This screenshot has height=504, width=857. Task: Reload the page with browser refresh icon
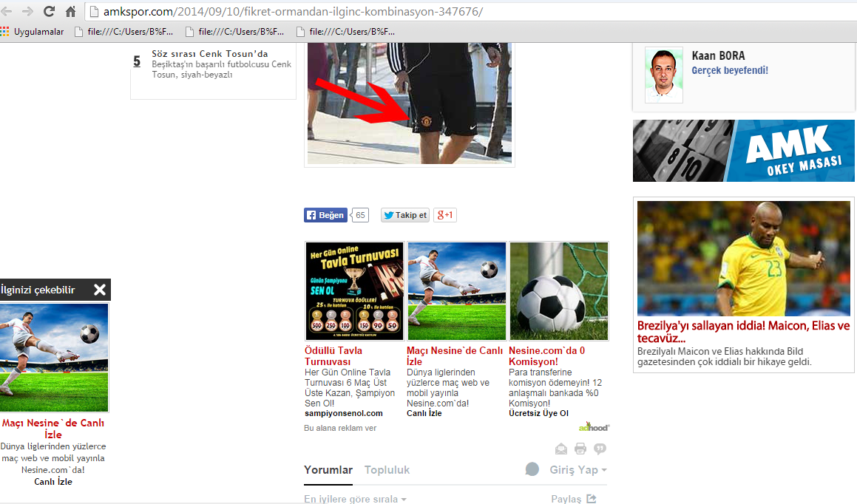pos(49,11)
